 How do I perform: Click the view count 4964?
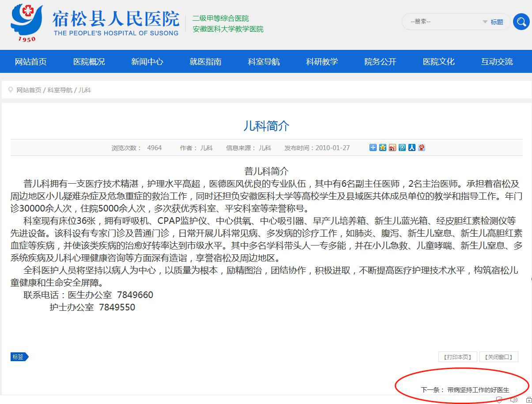point(155,148)
